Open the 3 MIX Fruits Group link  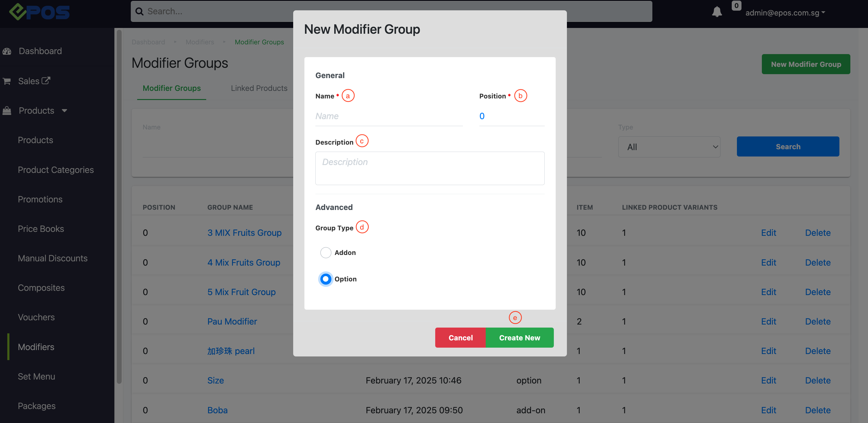tap(244, 233)
